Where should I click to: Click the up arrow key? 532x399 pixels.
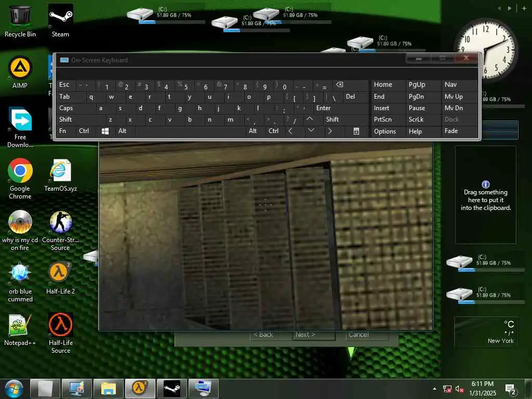(x=310, y=119)
